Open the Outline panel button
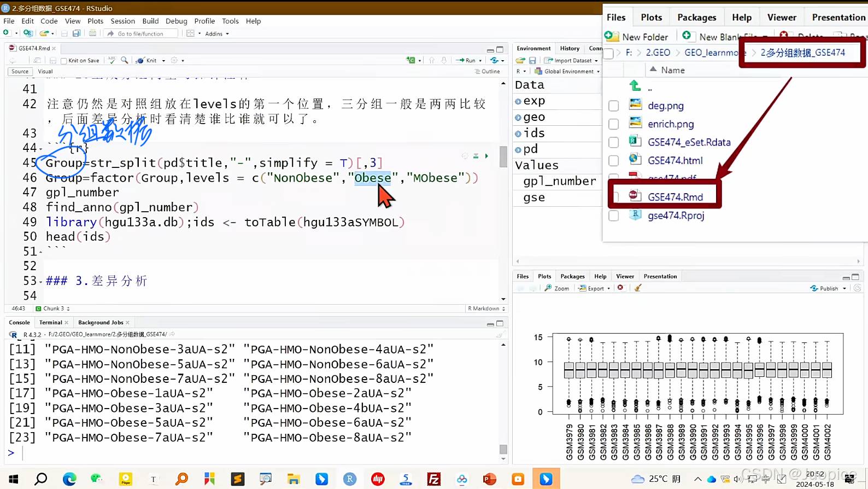This screenshot has height=489, width=868. (488, 72)
